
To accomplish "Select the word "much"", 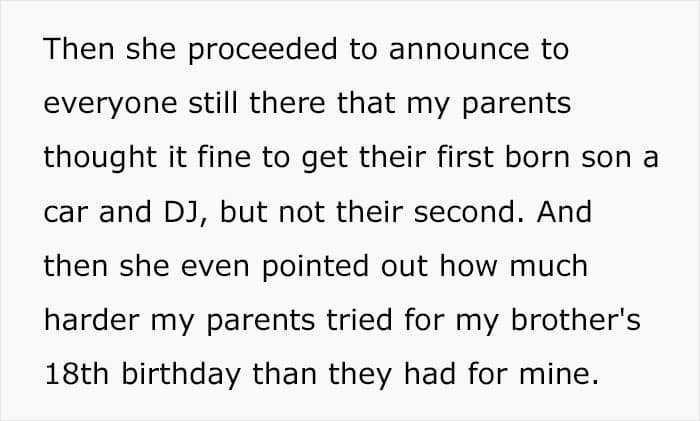I will [548, 266].
